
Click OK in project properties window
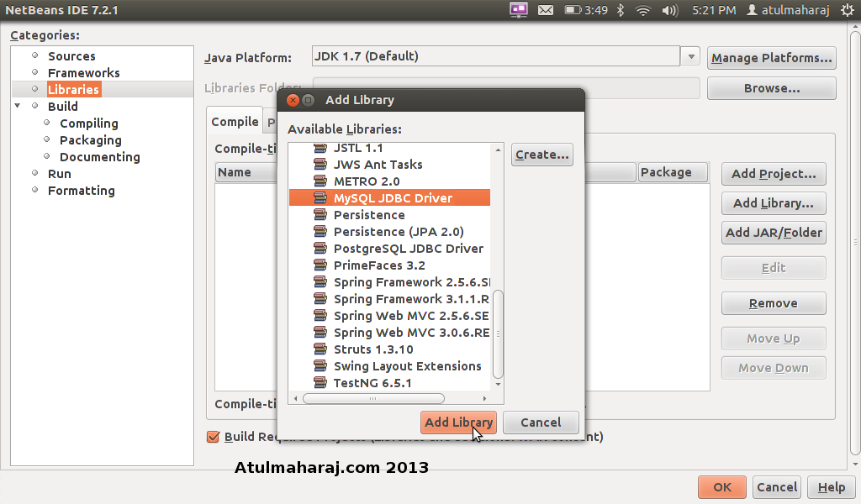point(722,487)
